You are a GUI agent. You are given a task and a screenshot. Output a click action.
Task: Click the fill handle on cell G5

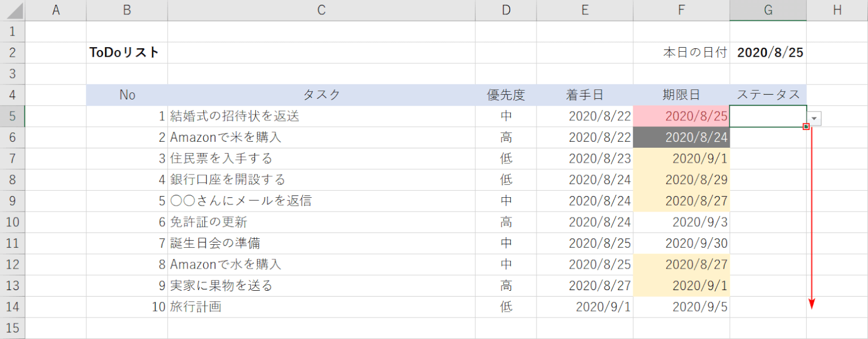[806, 127]
